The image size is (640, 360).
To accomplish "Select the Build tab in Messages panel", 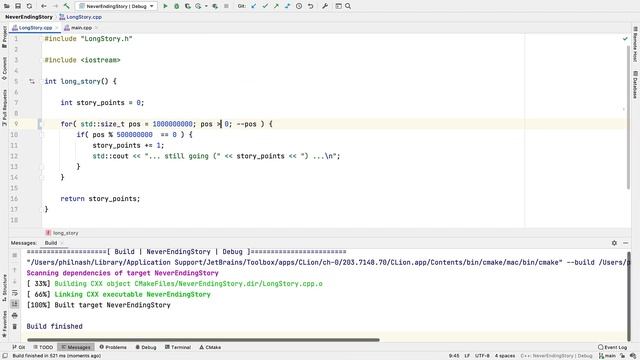I will 51,243.
